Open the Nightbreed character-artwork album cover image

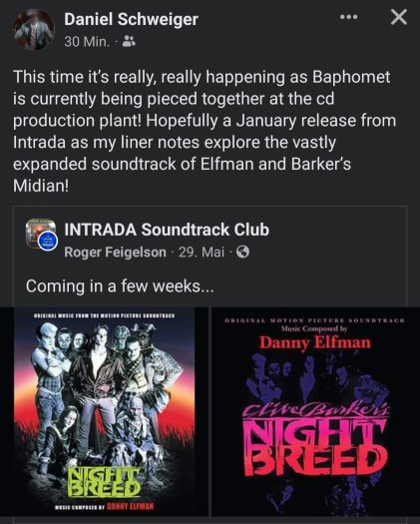104,411
